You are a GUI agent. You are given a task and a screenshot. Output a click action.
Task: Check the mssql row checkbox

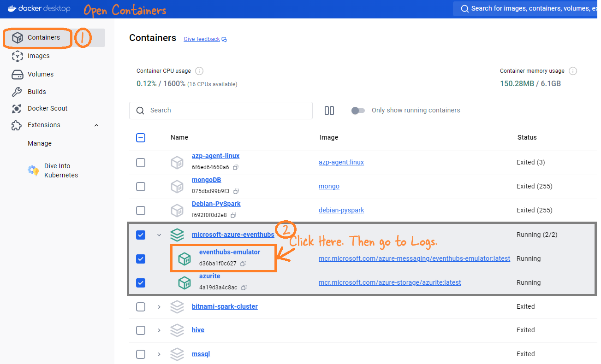pos(141,354)
